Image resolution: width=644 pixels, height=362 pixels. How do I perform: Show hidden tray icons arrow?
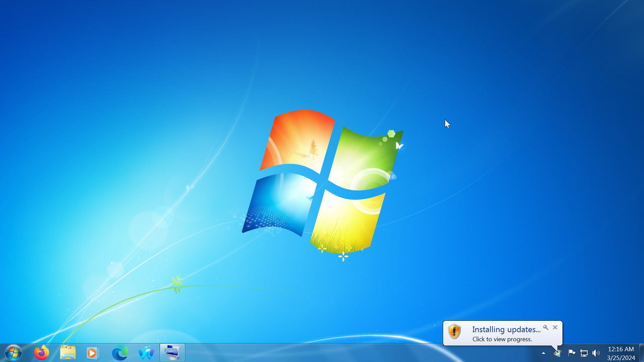click(543, 353)
